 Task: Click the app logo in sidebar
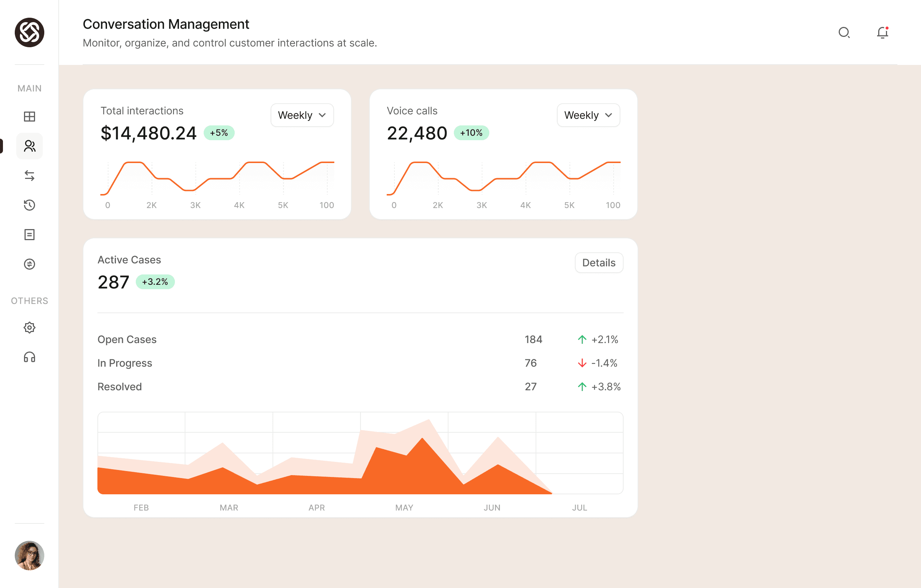[30, 32]
